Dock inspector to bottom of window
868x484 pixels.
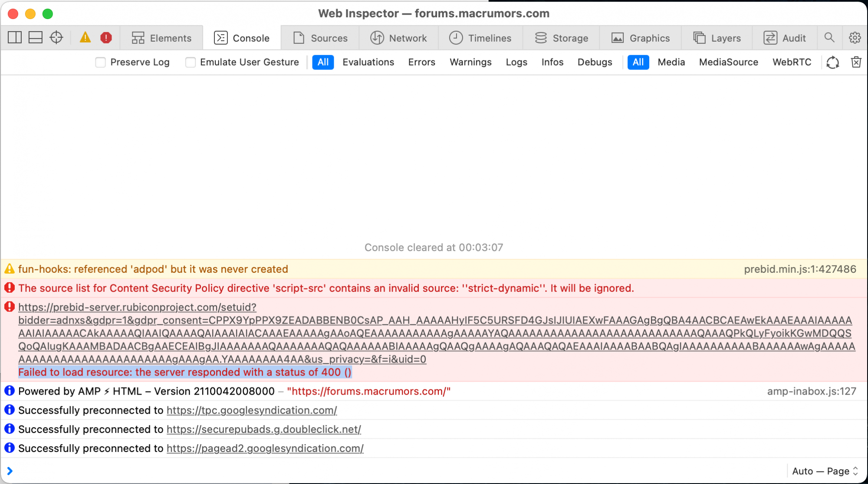tap(36, 38)
